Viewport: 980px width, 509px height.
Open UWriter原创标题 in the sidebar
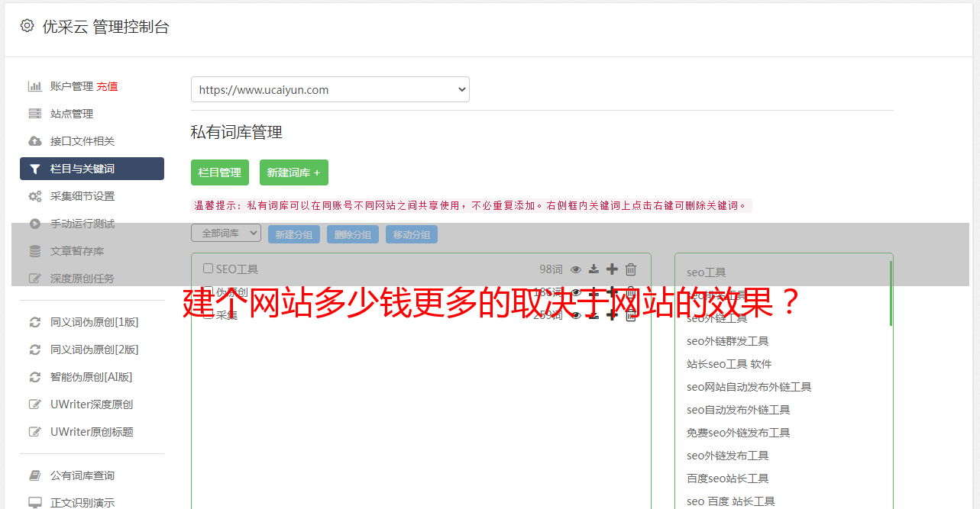point(92,432)
